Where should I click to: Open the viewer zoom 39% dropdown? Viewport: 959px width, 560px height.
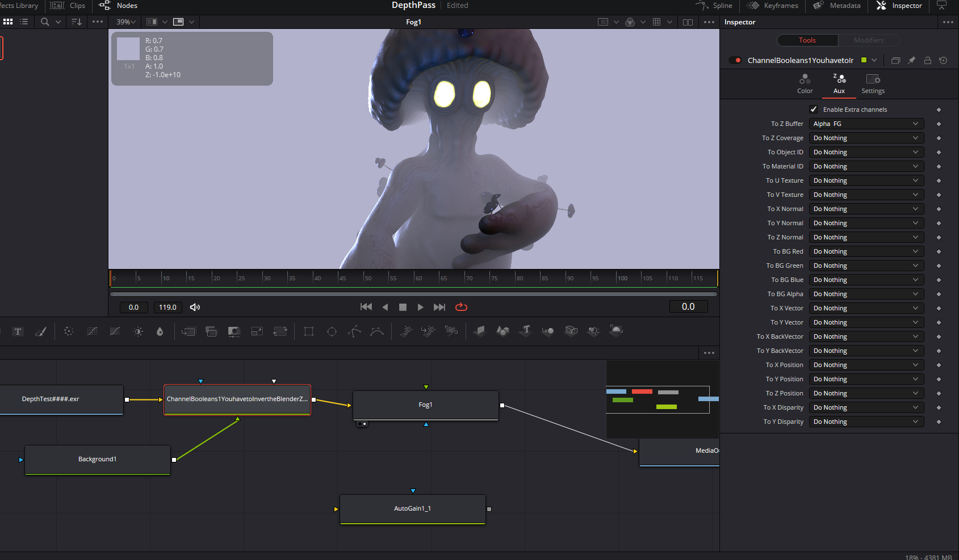coord(126,22)
